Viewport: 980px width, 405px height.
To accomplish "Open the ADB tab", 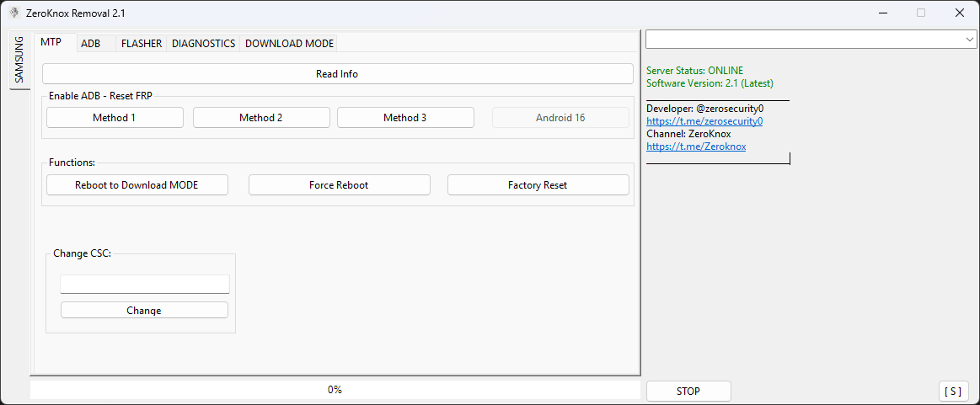I will pyautogui.click(x=91, y=43).
